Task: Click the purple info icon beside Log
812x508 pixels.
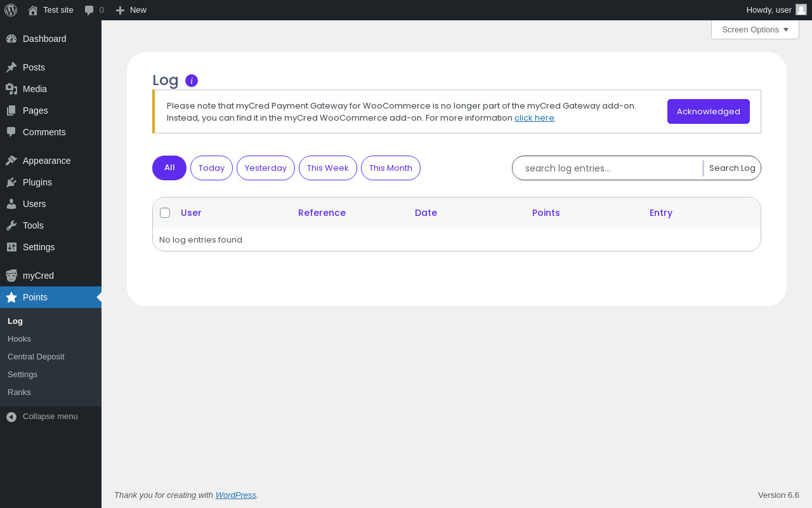Action: pyautogui.click(x=192, y=81)
